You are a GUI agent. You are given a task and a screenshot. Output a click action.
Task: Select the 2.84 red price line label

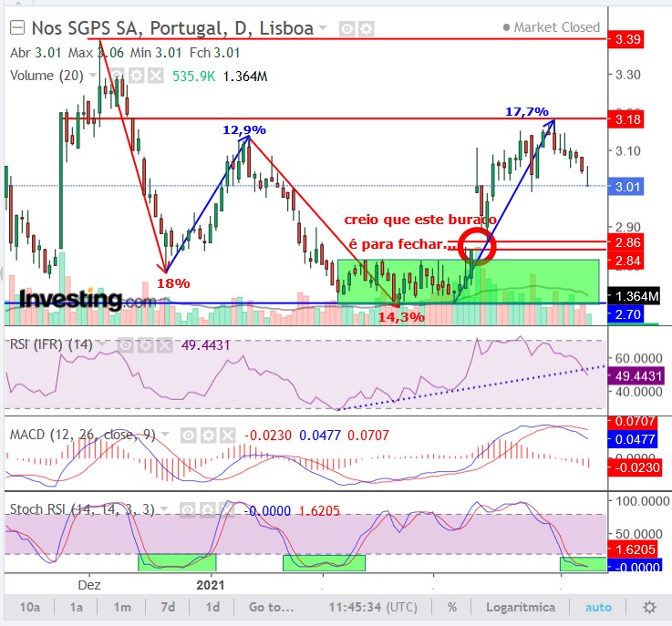[625, 261]
